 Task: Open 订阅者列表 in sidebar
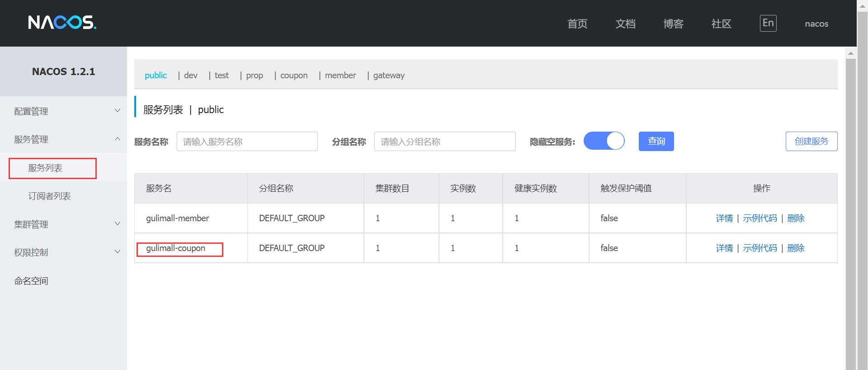tap(49, 196)
